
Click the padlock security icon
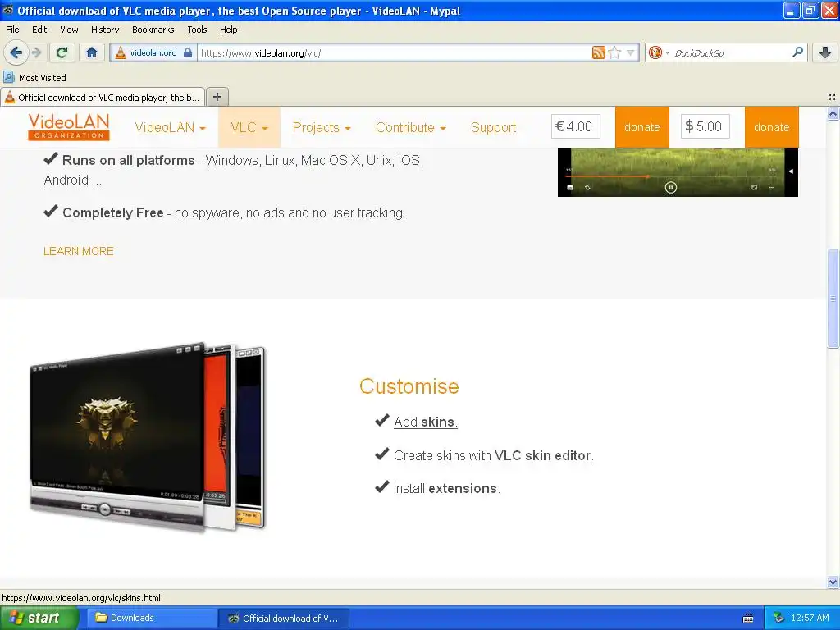pyautogui.click(x=188, y=52)
